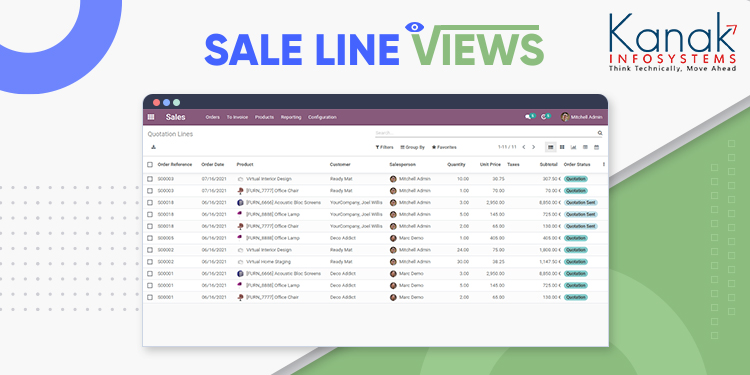
Task: Open the Reporting menu
Action: 291,117
